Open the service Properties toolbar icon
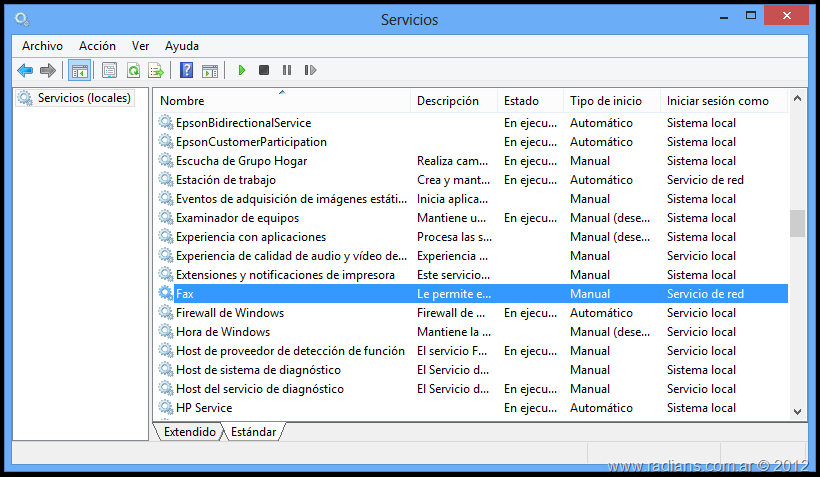820x477 pixels. click(109, 70)
